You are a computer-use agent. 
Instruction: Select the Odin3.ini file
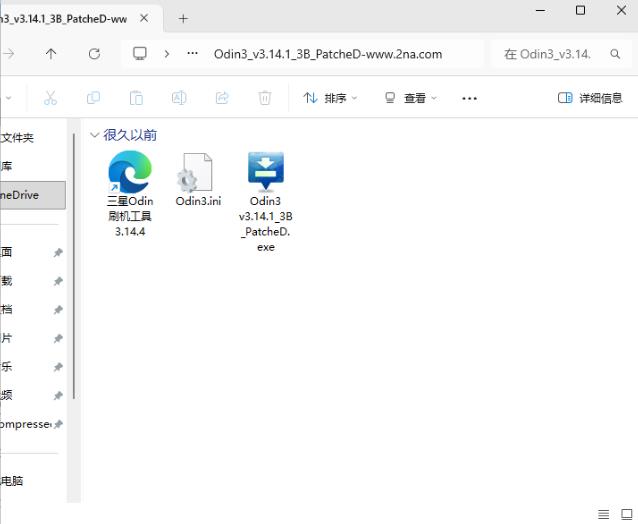tap(198, 179)
